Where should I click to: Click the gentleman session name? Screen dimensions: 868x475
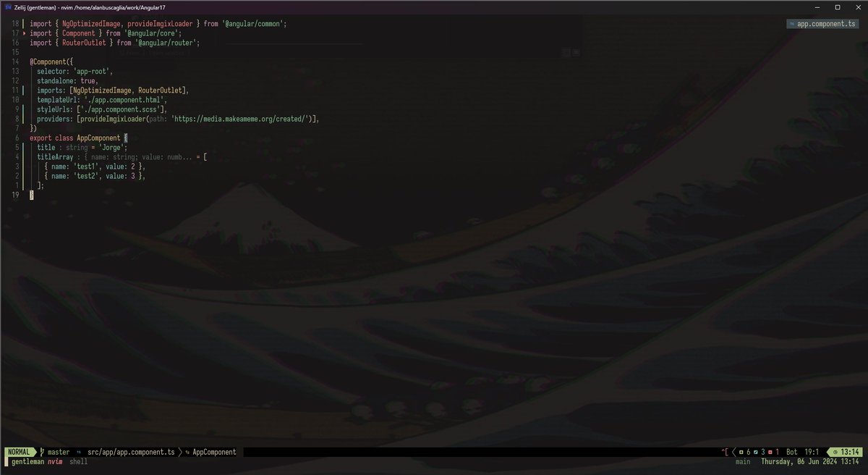pyautogui.click(x=27, y=461)
